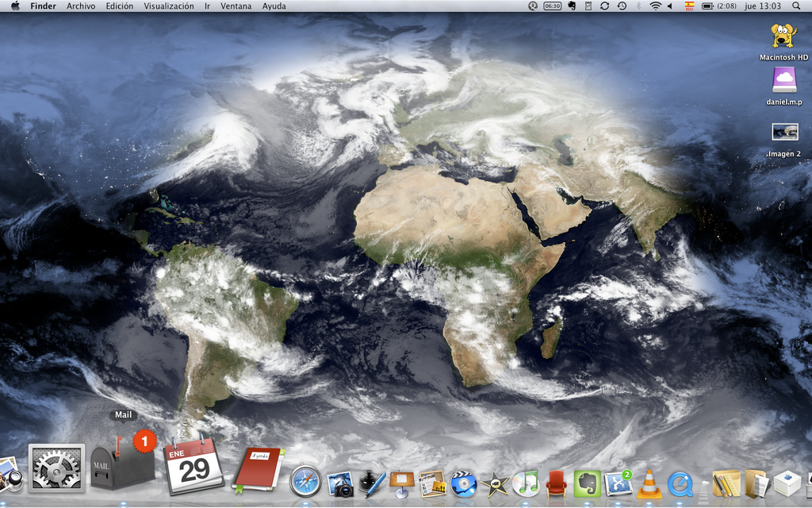The image size is (812, 508).
Task: Open Wi-Fi status menu
Action: (655, 6)
